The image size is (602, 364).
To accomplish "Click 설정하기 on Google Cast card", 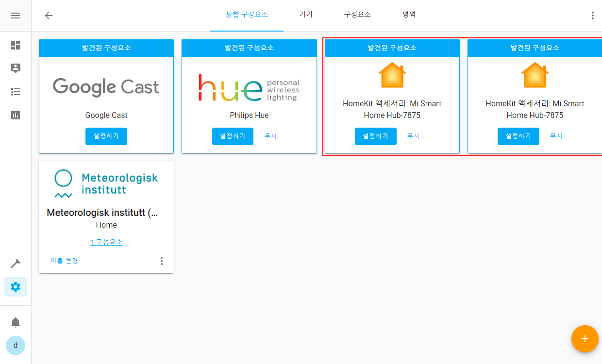I will point(106,136).
